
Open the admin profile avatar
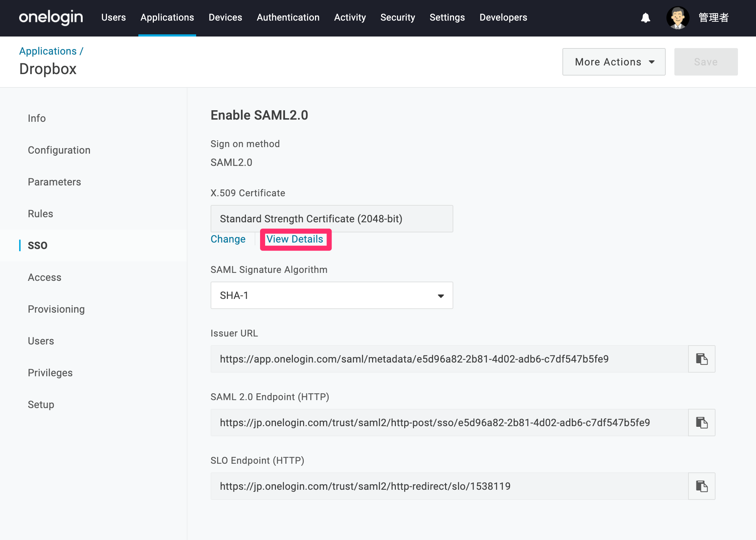point(678,17)
